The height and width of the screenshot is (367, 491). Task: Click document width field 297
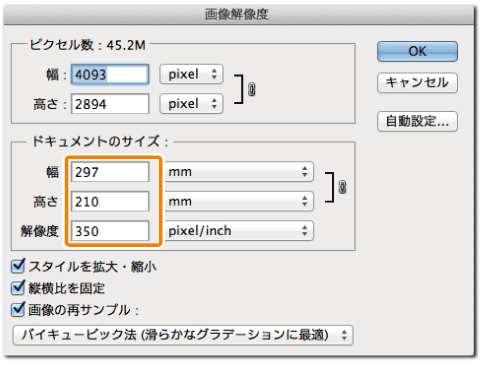point(110,172)
